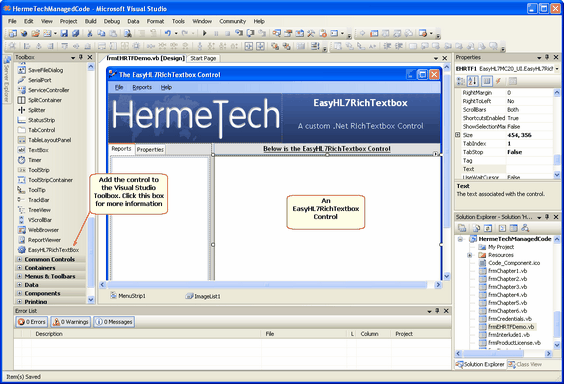Click View Designer icon in Solution Explorer
Viewport: 564px width, 384px height.
click(x=514, y=228)
